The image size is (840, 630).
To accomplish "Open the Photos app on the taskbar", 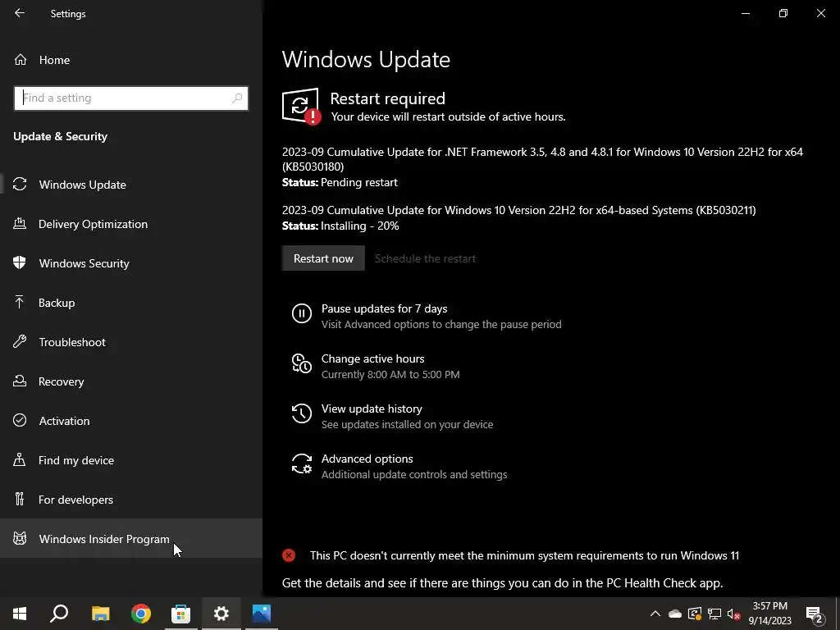I will (262, 614).
